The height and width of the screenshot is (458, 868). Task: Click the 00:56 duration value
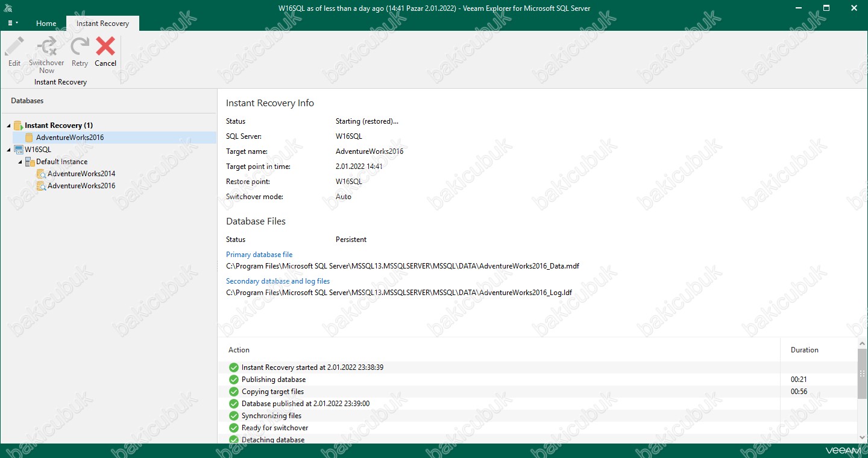tap(799, 392)
